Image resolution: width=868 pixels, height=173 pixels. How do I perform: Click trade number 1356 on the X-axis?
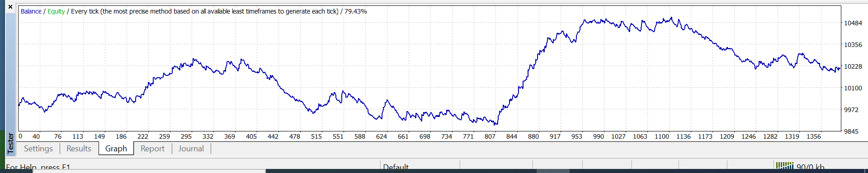point(814,136)
